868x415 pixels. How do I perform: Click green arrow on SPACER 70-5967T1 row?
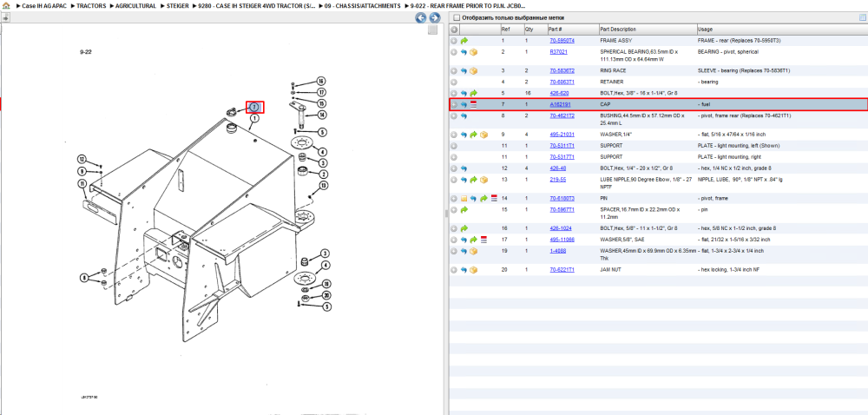(x=464, y=210)
